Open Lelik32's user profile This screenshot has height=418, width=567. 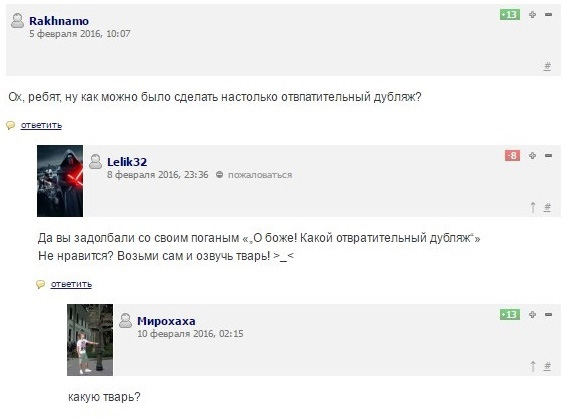(x=127, y=162)
